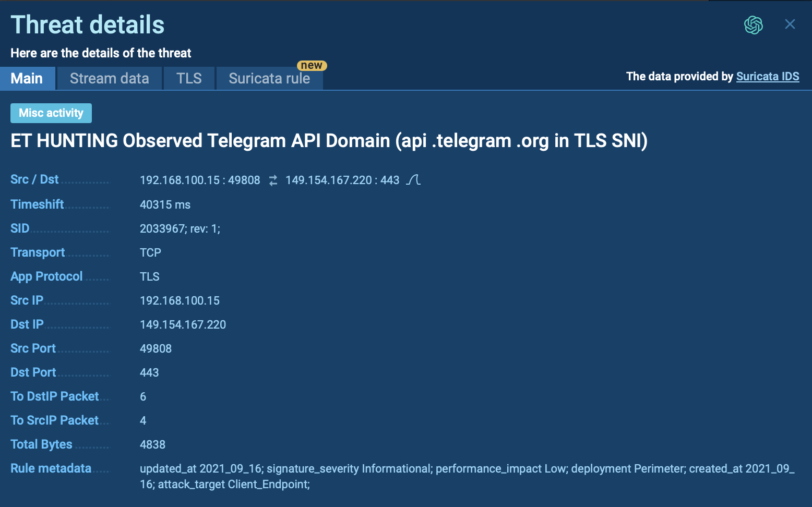The height and width of the screenshot is (507, 812).
Task: Switch to the Stream data tab
Action: [110, 78]
